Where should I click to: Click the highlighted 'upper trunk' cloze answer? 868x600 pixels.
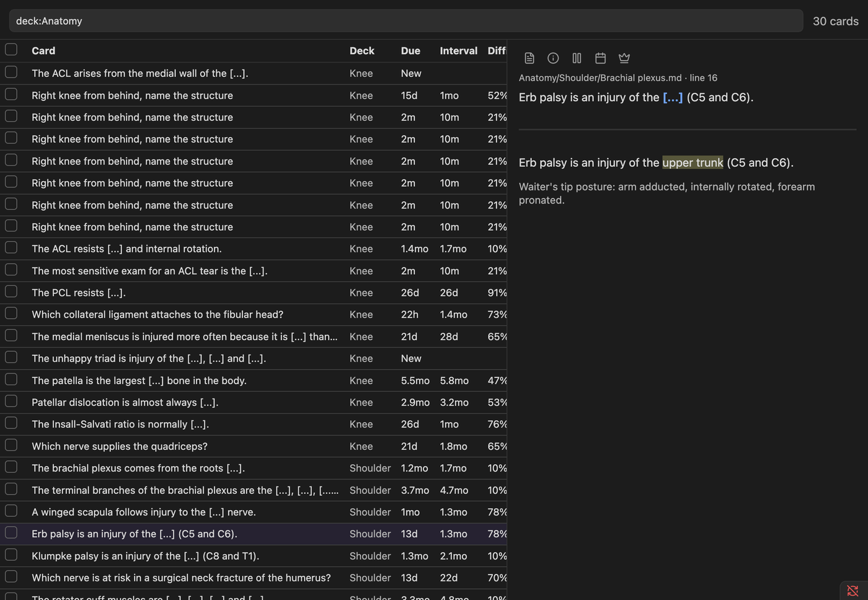tap(693, 163)
